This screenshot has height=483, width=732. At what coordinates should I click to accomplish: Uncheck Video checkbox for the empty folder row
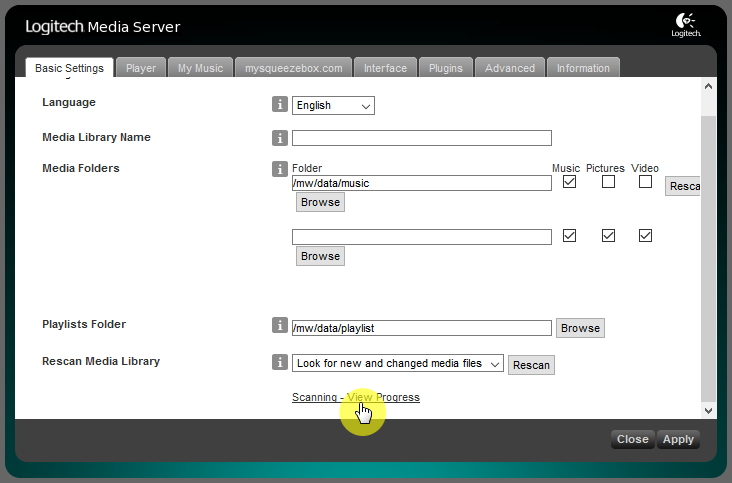pos(645,236)
